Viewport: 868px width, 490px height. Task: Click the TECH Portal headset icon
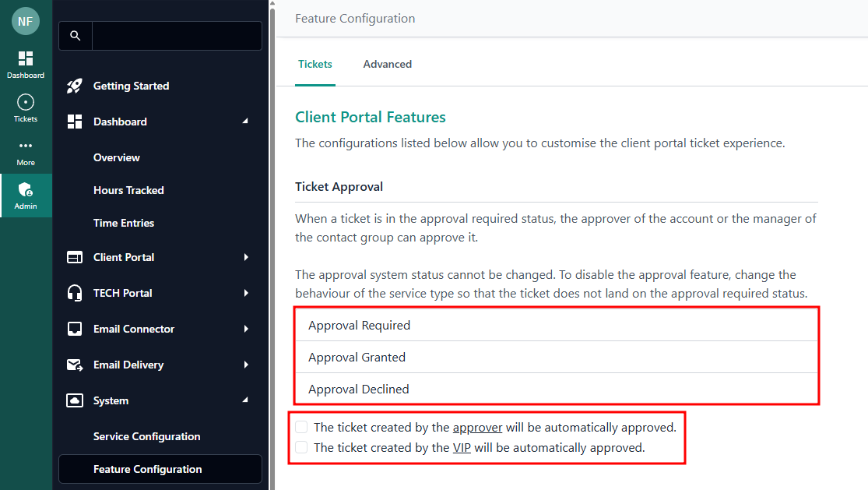(x=75, y=293)
